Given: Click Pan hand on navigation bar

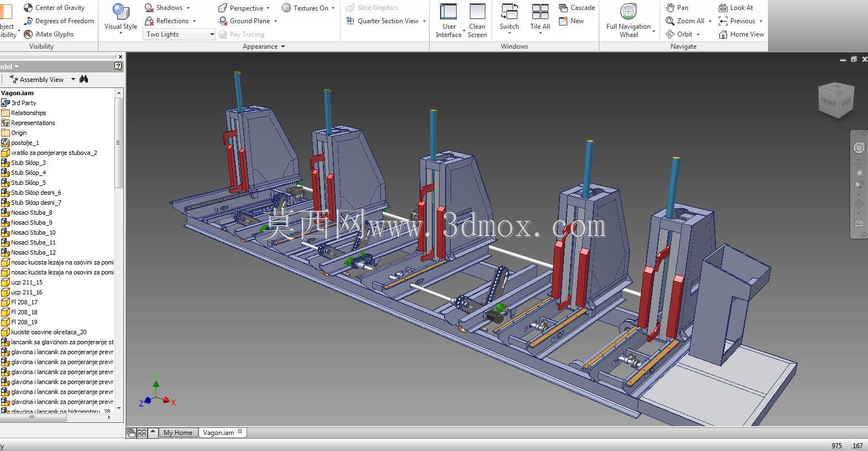Looking at the screenshot, I should click(x=859, y=172).
